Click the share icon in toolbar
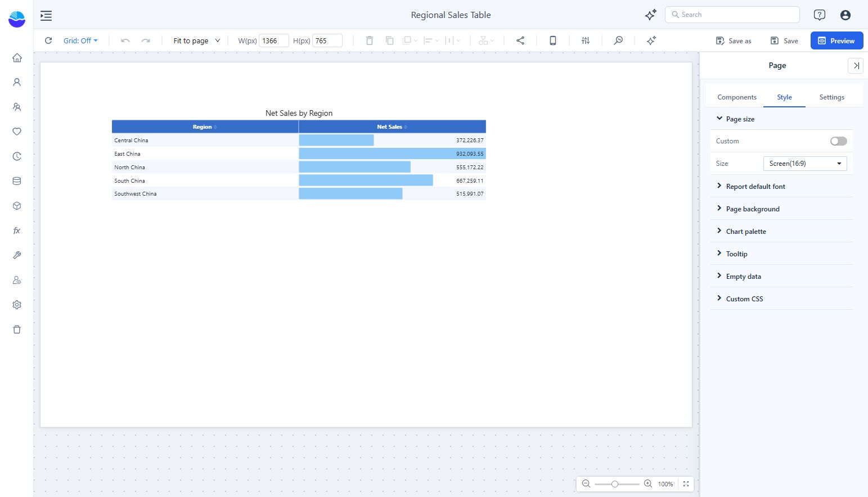 click(520, 40)
